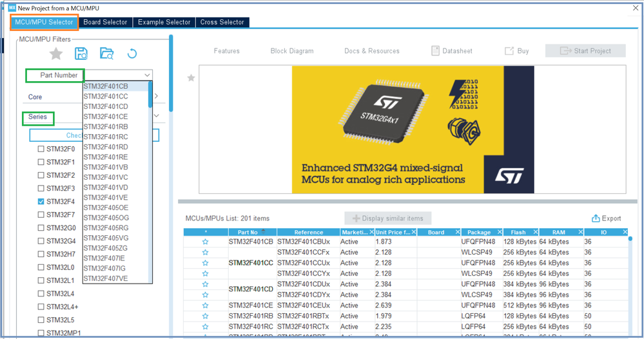Open the load saved search folder icon
The width and height of the screenshot is (644, 339).
coord(107,53)
